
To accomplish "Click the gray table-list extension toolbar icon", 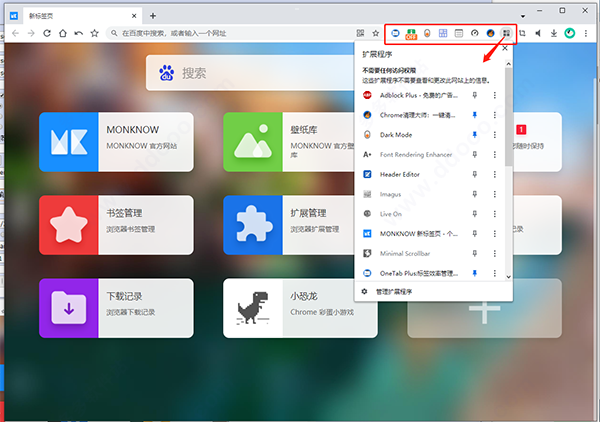I will 458,33.
